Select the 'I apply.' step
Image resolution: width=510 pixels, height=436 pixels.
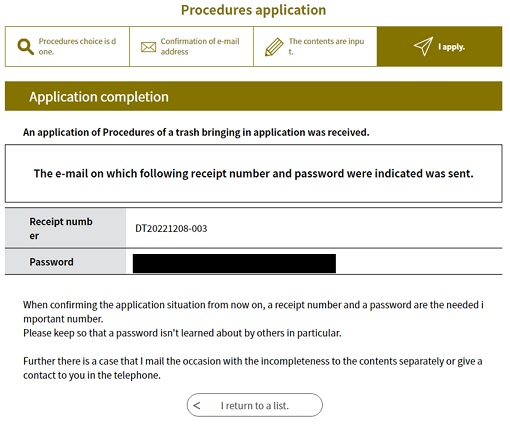click(x=440, y=47)
